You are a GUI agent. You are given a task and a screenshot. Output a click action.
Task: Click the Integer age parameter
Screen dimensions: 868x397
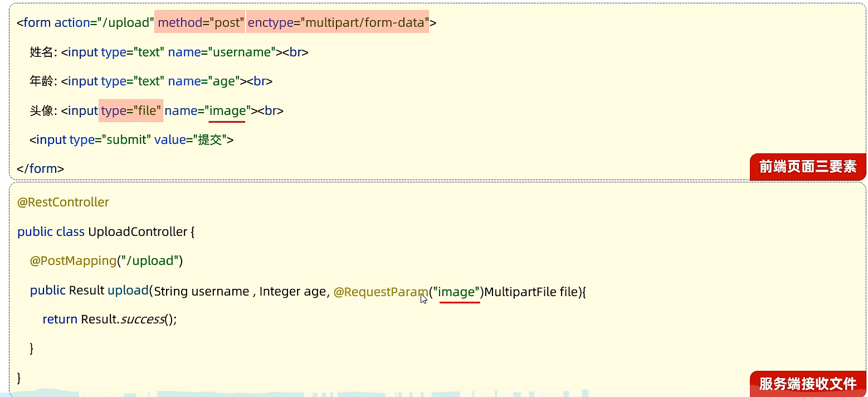(292, 292)
